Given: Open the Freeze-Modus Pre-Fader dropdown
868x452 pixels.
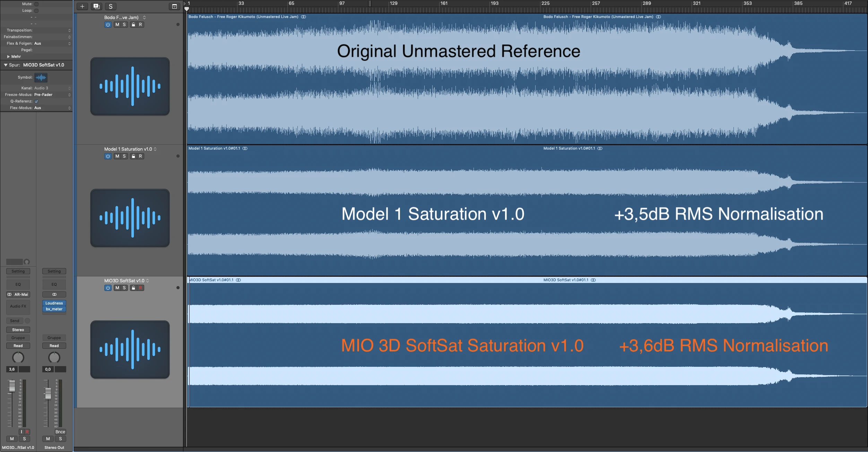Looking at the screenshot, I should [52, 95].
